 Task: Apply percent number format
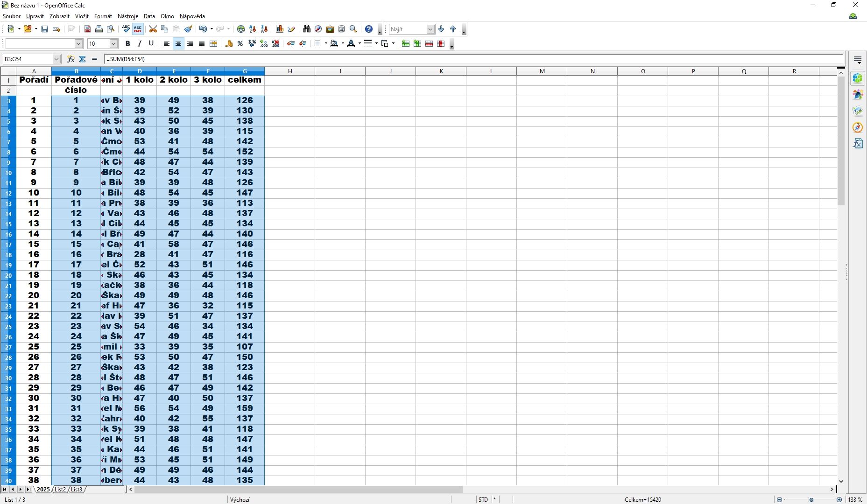240,43
